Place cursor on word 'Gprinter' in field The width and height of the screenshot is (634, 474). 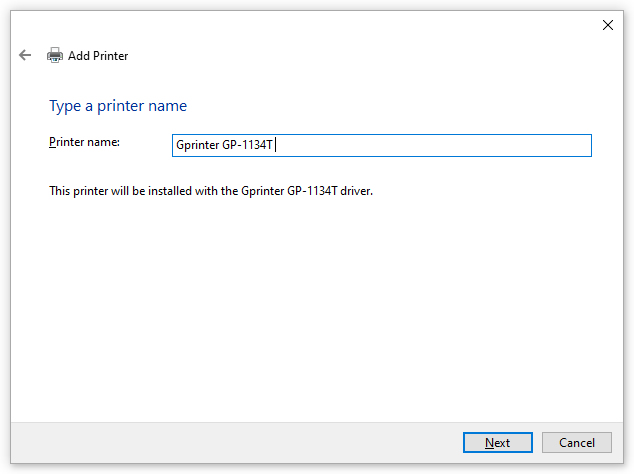tap(197, 145)
